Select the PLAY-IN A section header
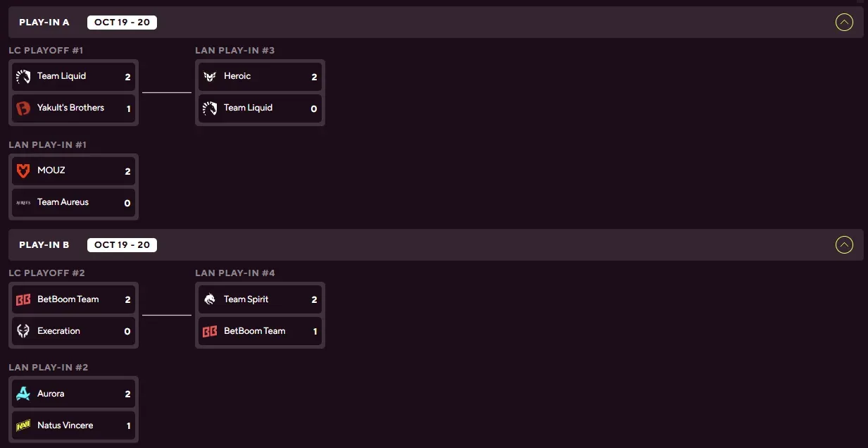 click(x=44, y=22)
